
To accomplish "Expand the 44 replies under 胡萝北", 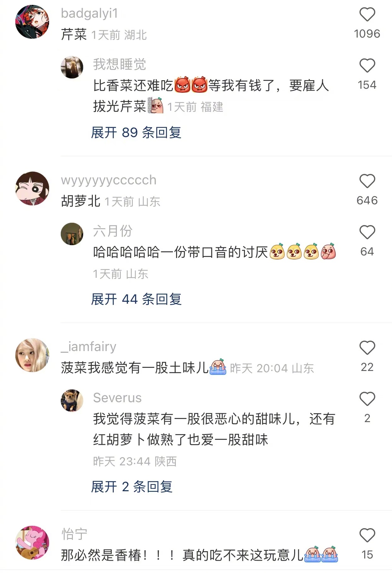I will click(136, 299).
